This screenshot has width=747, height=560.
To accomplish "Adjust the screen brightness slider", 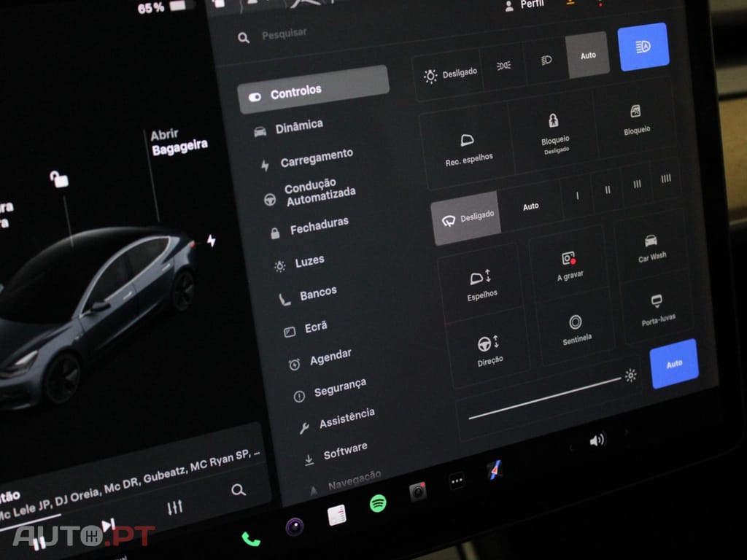I will click(x=544, y=398).
